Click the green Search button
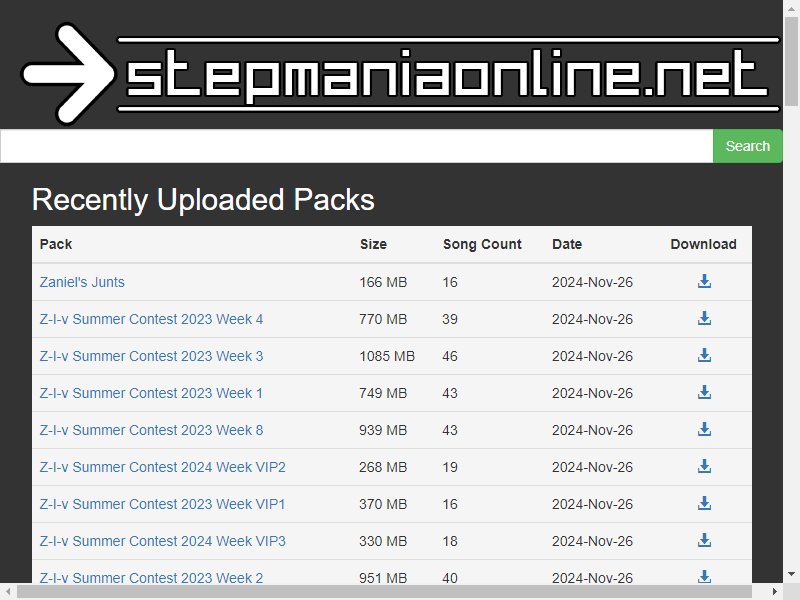800x600 pixels. [747, 146]
